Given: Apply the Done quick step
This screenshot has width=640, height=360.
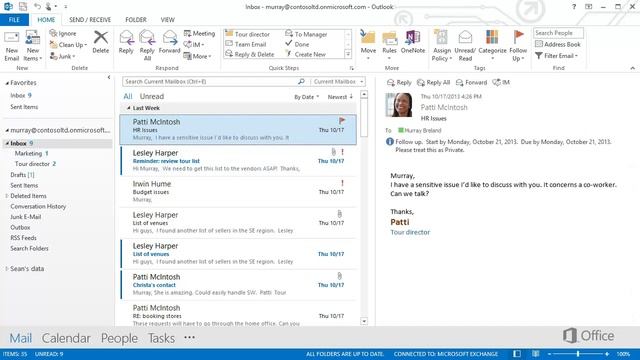Looking at the screenshot, I should 297,44.
